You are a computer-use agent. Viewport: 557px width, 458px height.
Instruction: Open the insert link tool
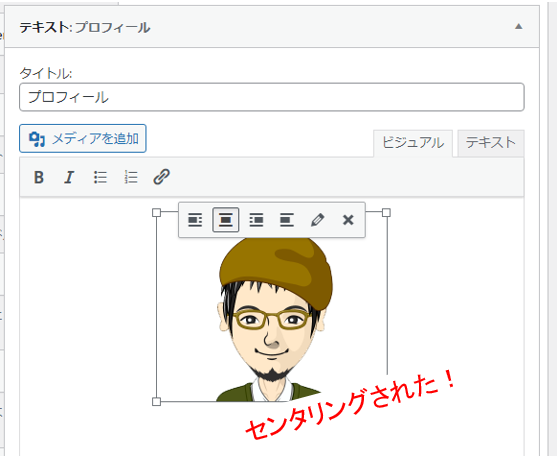pos(162,177)
